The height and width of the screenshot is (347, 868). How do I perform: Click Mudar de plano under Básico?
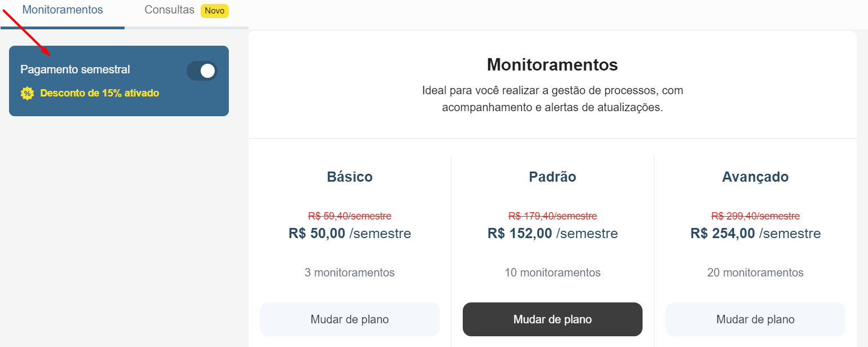349,319
